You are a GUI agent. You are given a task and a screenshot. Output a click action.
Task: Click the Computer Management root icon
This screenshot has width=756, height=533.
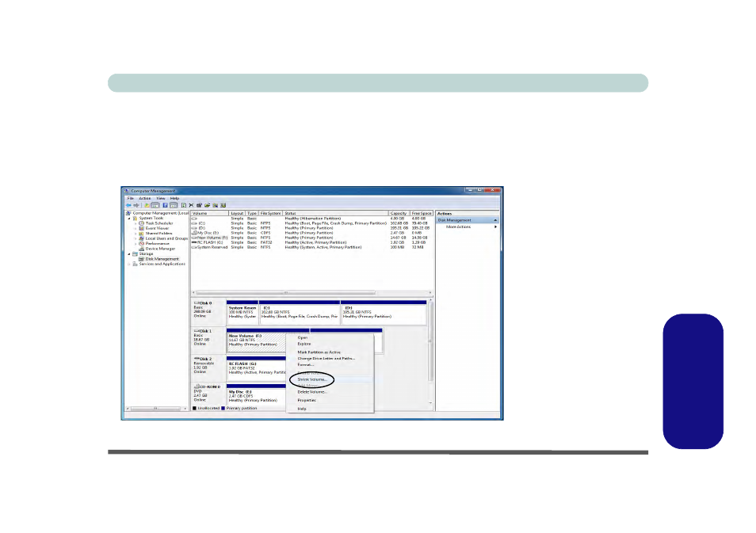tap(128, 213)
